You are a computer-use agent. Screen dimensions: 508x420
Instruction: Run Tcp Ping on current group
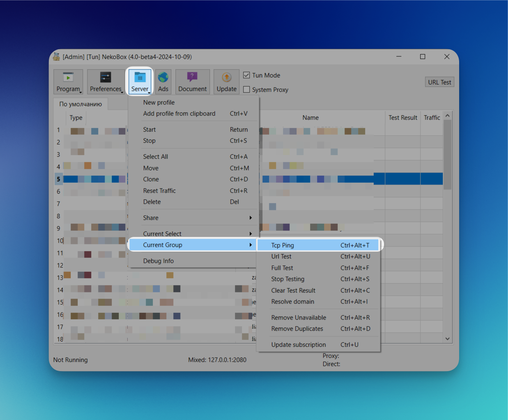coord(318,245)
